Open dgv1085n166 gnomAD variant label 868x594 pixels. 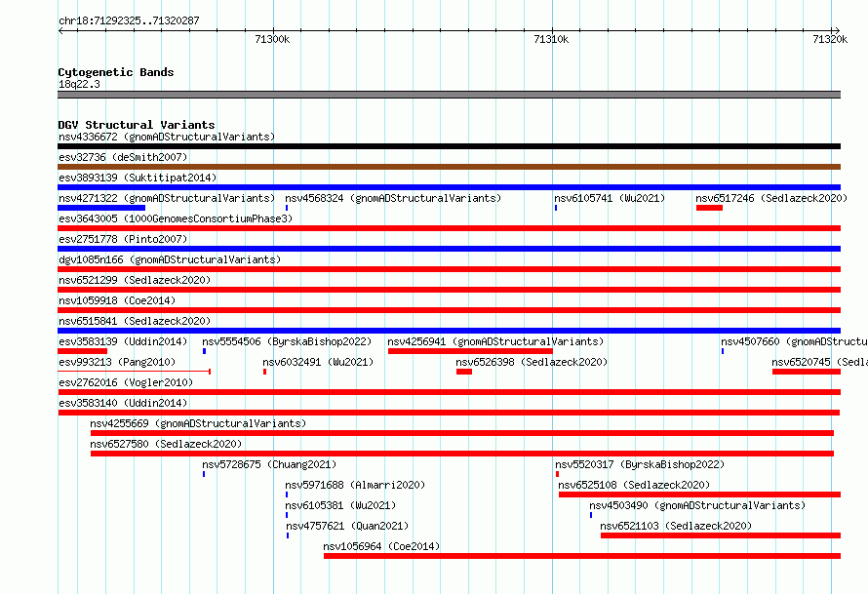tap(170, 259)
